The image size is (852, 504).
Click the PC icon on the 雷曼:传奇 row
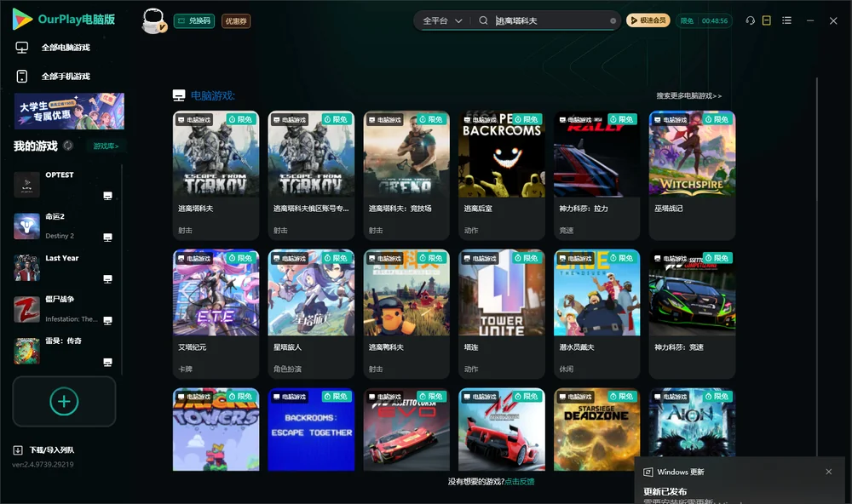click(107, 363)
